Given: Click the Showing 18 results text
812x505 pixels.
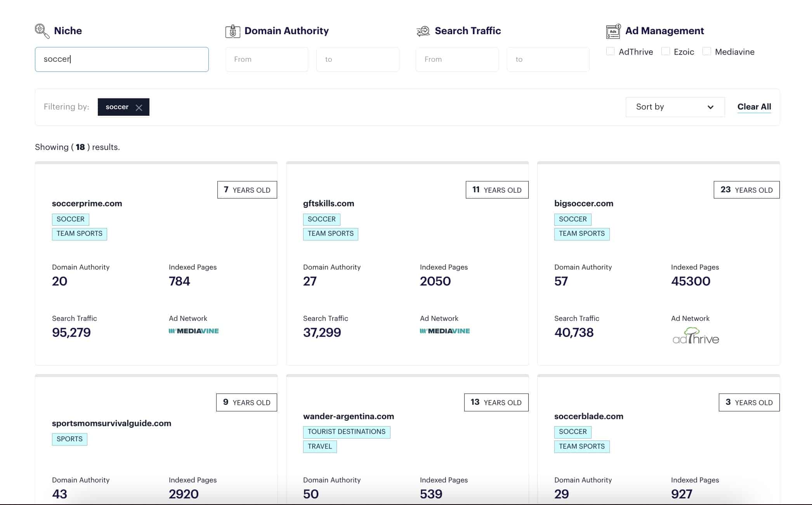Looking at the screenshot, I should pyautogui.click(x=77, y=147).
